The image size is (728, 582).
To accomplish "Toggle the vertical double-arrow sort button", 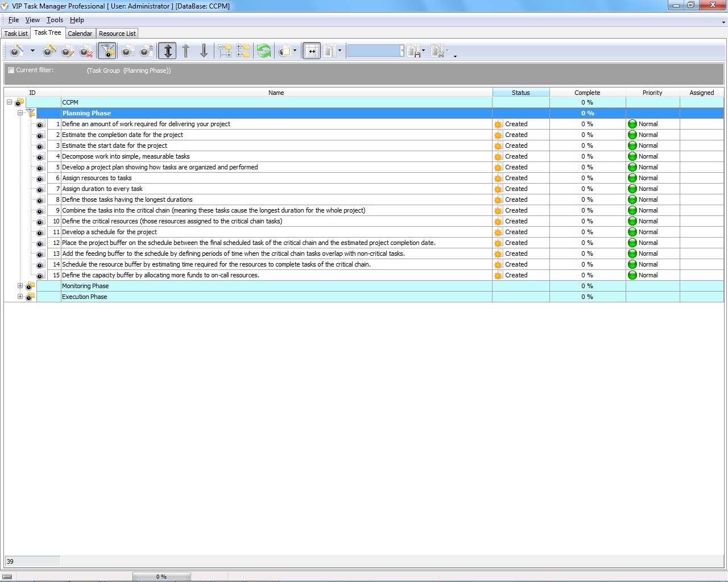I will click(x=167, y=52).
